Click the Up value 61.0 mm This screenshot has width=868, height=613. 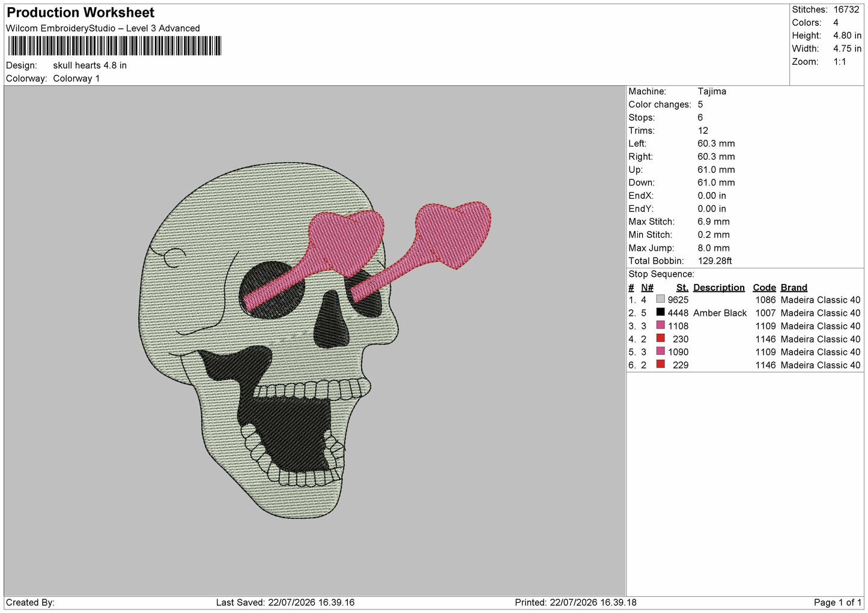[716, 170]
